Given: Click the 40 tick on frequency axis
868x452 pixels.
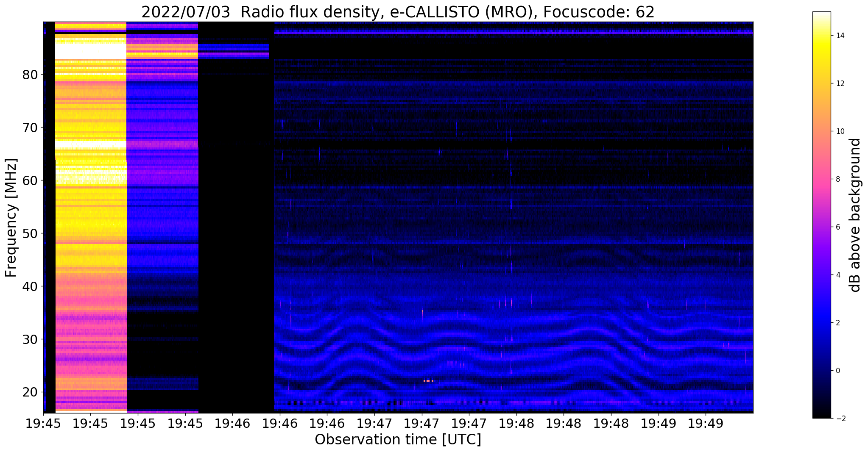Looking at the screenshot, I should (x=30, y=286).
